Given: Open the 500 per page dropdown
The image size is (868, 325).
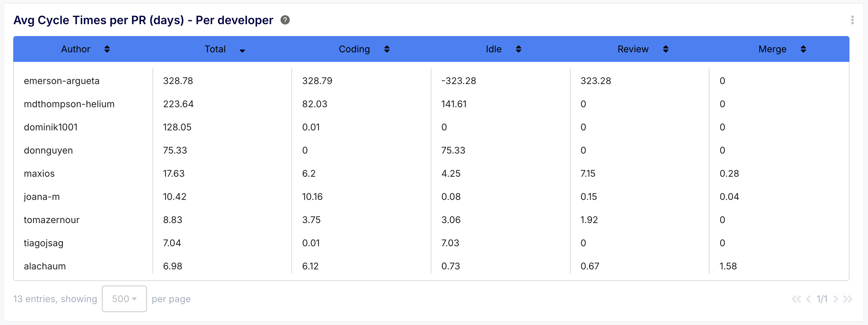Looking at the screenshot, I should [124, 299].
